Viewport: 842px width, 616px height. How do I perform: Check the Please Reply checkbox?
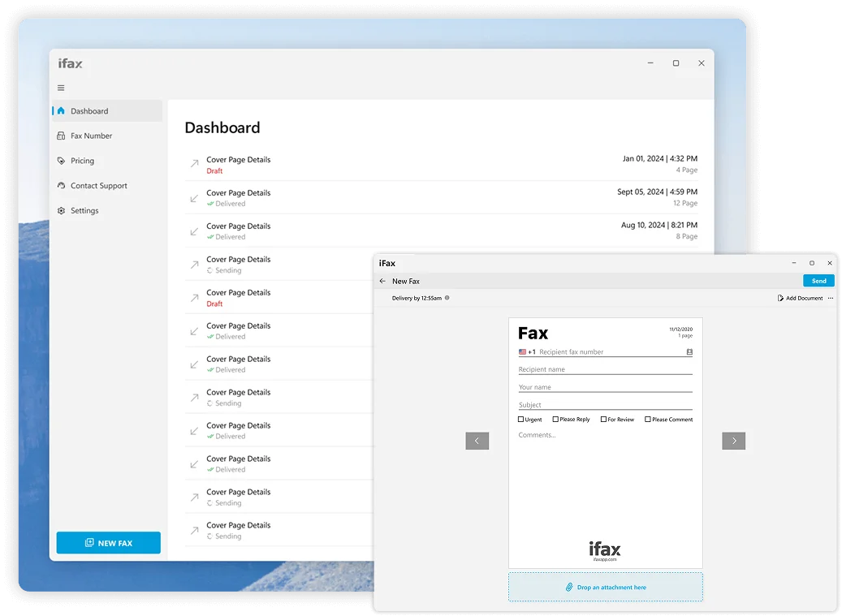click(x=555, y=420)
